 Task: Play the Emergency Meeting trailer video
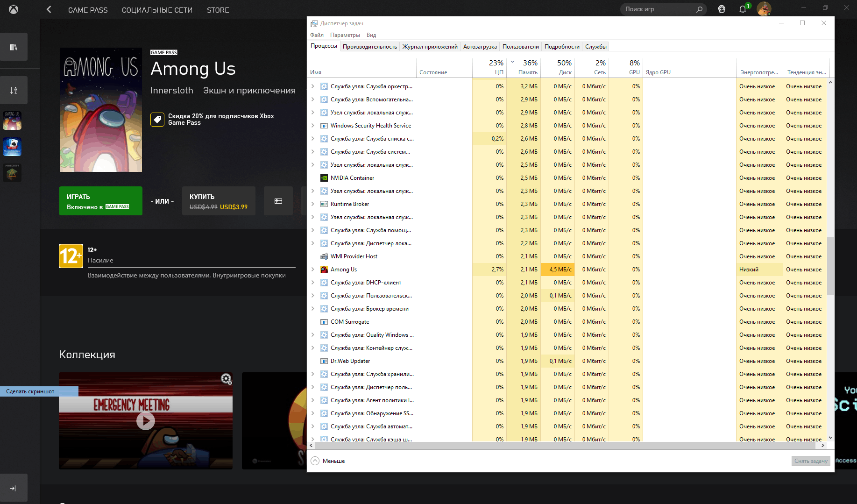[146, 421]
